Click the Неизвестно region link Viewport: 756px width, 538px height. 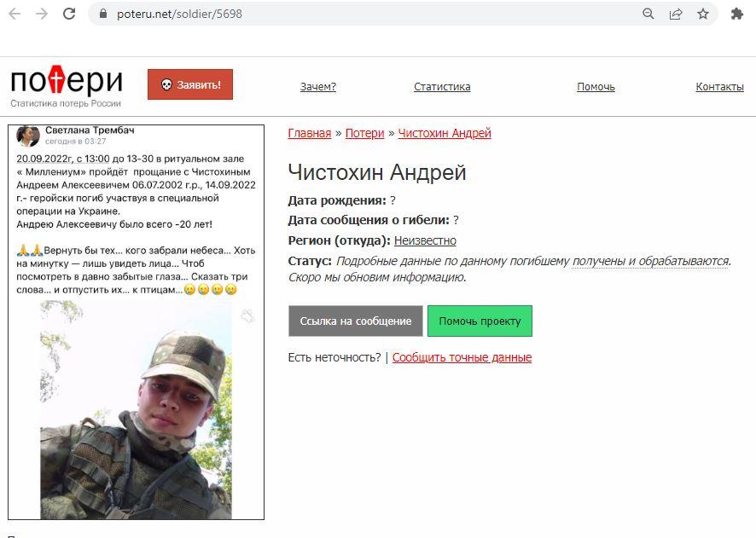pyautogui.click(x=425, y=240)
